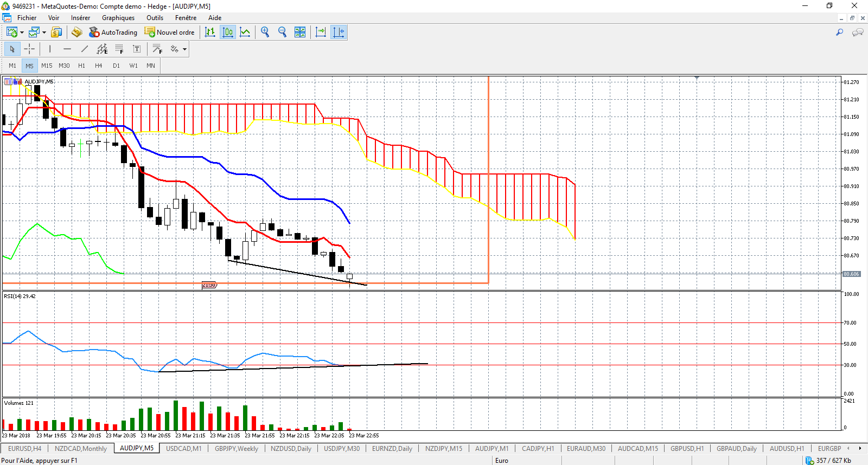Switch to EURAUD,M30 chart tab
The height and width of the screenshot is (465, 868).
pos(586,449)
